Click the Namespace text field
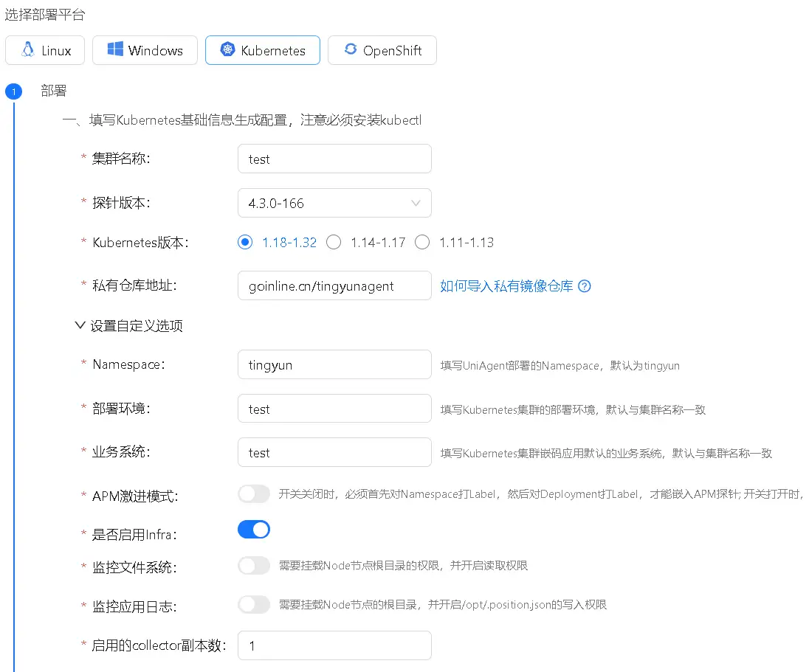The image size is (809, 672). (x=334, y=364)
